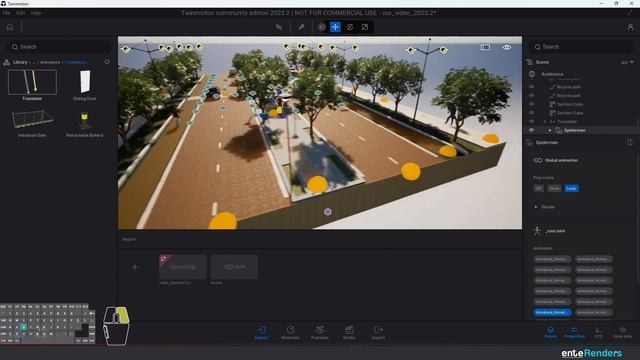Click the Home icon in top toolbar
Viewport: 640px width, 360px height.
pos(10,27)
